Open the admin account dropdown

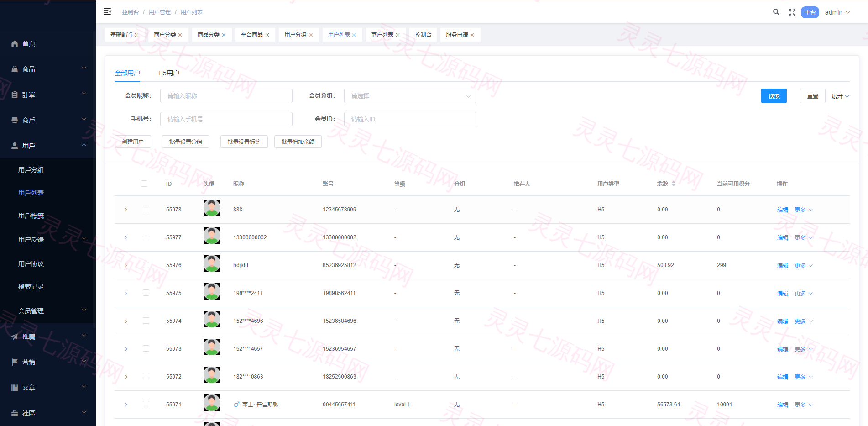click(x=837, y=12)
